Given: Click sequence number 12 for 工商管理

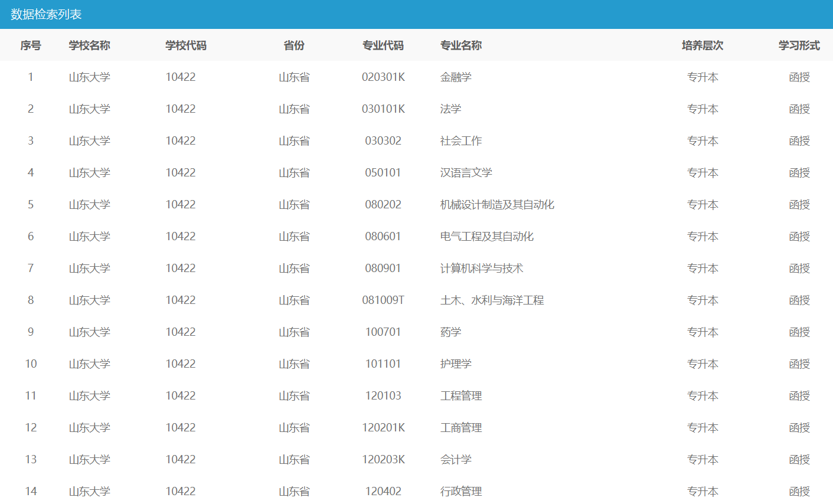Looking at the screenshot, I should pos(31,428).
